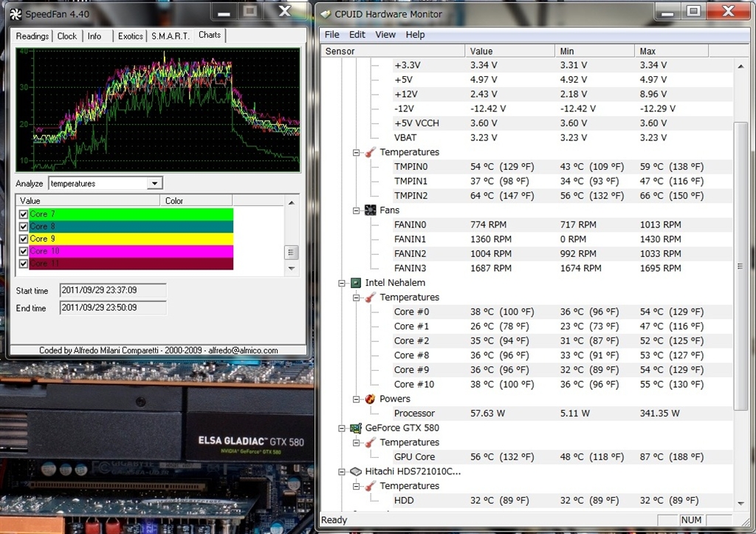The height and width of the screenshot is (534, 756).
Task: Collapse the Intel Nehalem tree node
Action: tap(342, 283)
